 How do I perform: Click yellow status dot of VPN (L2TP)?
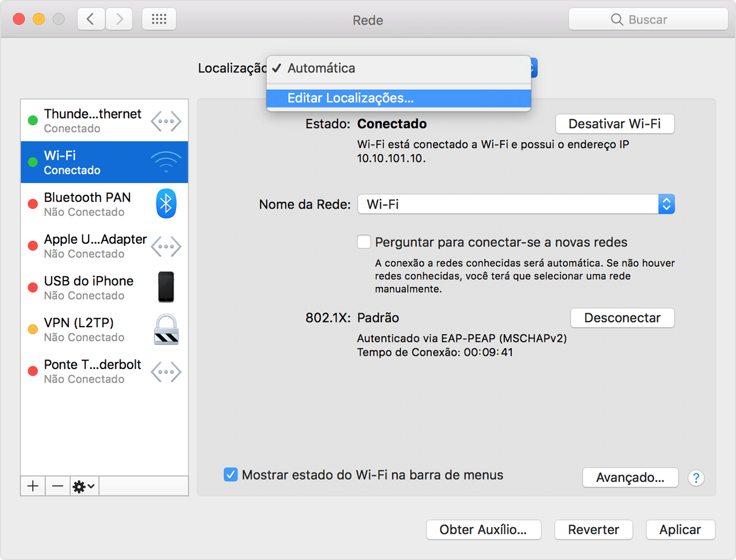coord(33,329)
